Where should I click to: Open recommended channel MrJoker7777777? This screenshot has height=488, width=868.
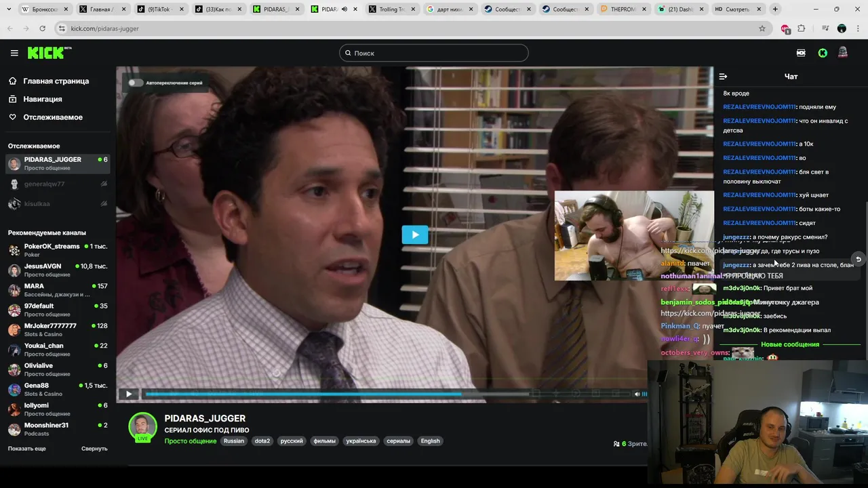[58, 329]
